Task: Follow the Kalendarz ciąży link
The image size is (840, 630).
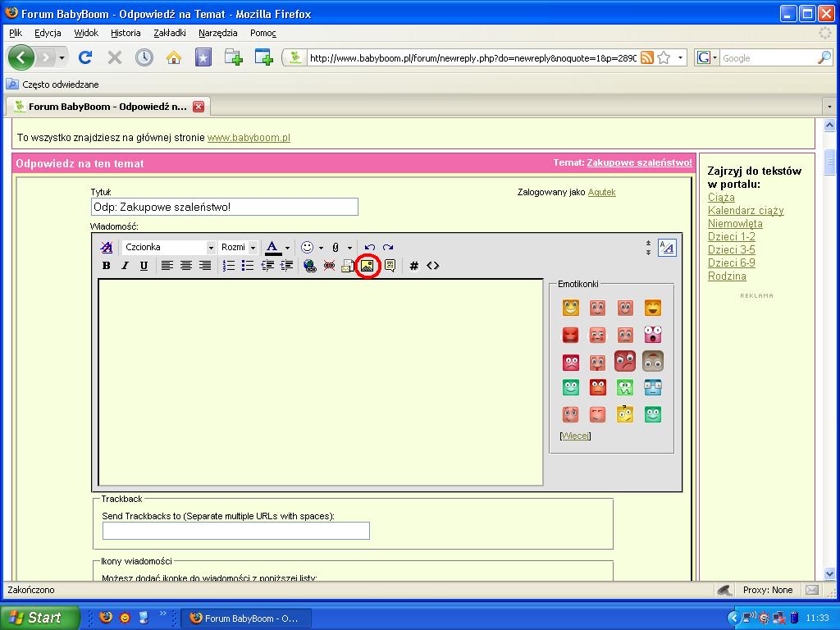Action: [x=746, y=211]
